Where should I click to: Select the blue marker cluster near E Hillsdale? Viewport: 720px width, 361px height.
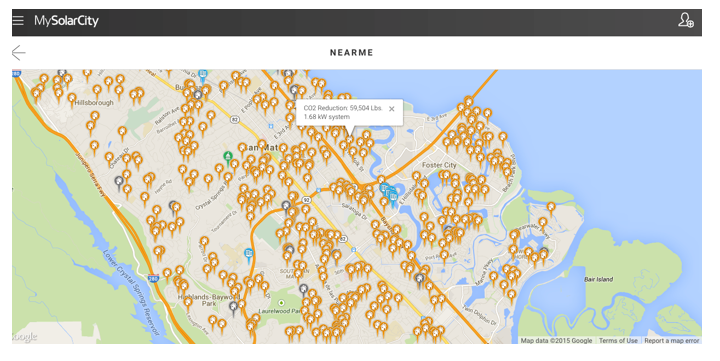pyautogui.click(x=388, y=193)
